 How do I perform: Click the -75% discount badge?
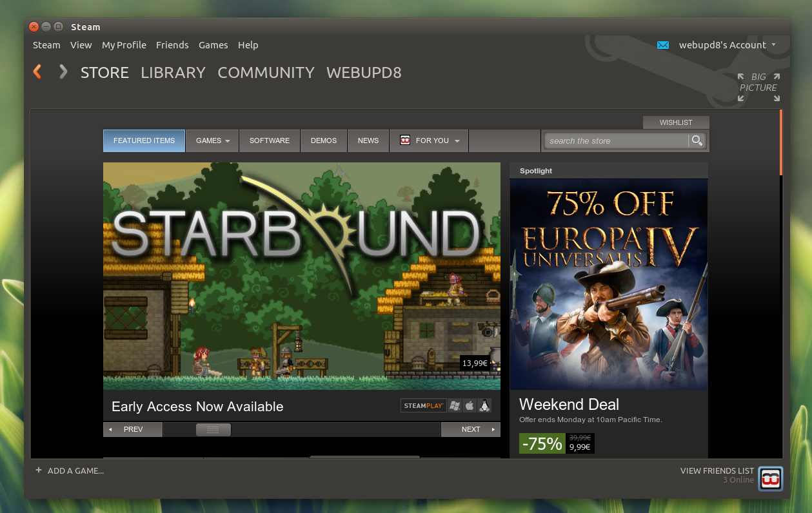tap(542, 443)
